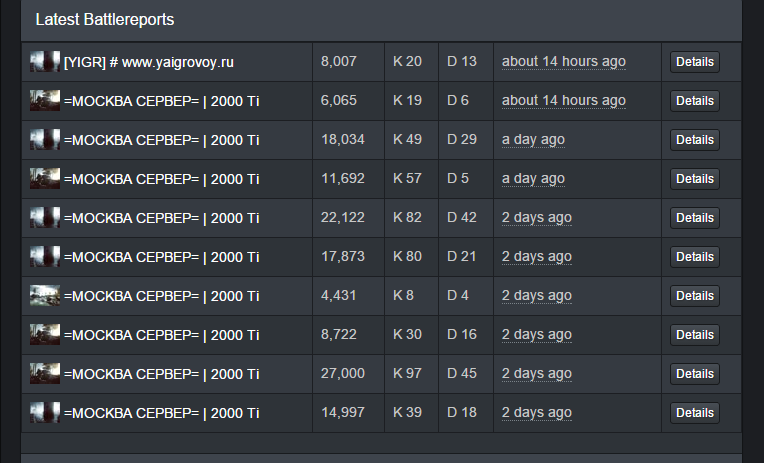Open the server link with score 6,065
Image resolution: width=764 pixels, height=463 pixels.
pyautogui.click(x=161, y=101)
